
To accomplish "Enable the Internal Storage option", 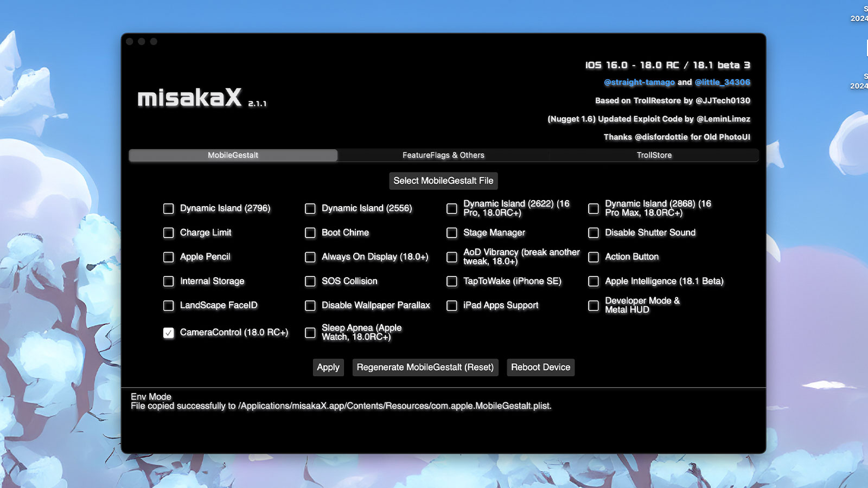I will 169,281.
